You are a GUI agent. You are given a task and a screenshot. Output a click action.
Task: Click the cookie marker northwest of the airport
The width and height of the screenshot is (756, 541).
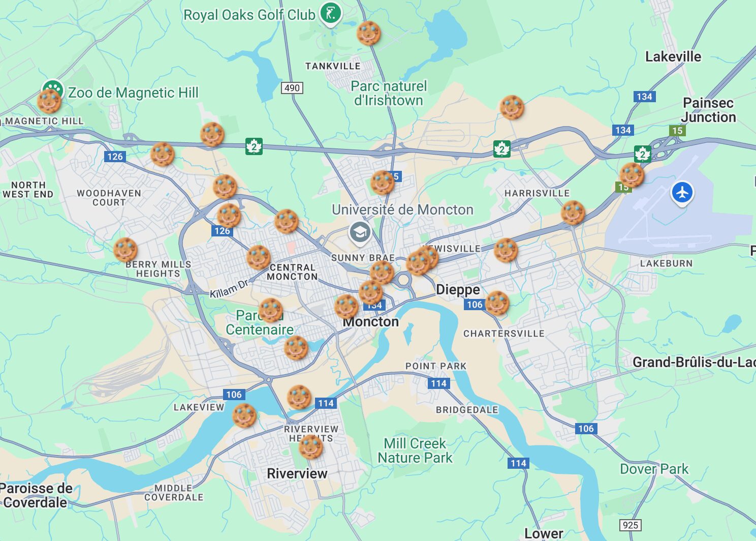tap(632, 175)
